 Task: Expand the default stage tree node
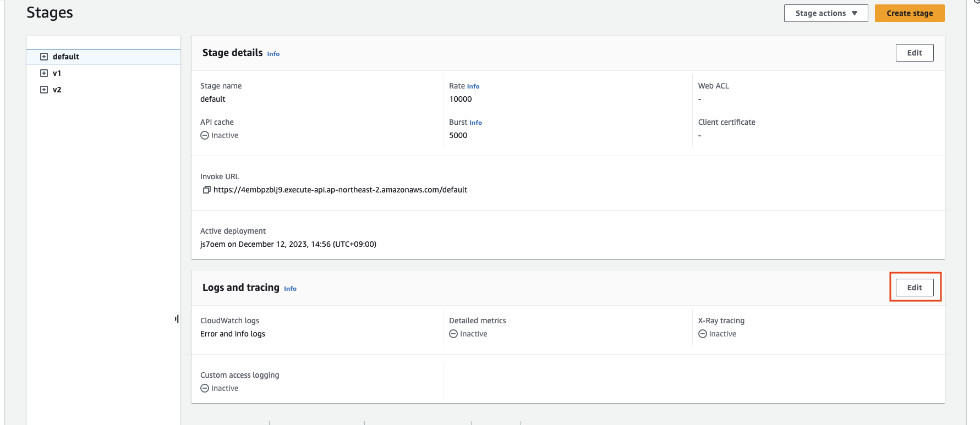tap(44, 57)
